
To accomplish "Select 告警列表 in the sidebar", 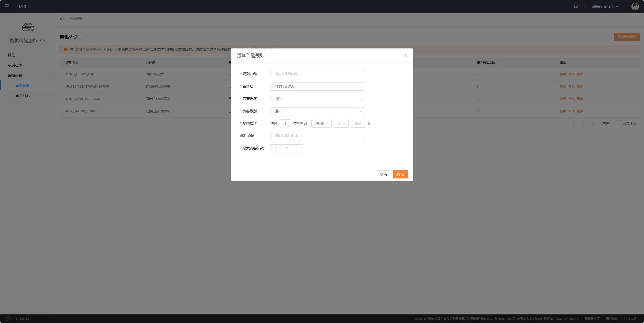I will click(22, 95).
